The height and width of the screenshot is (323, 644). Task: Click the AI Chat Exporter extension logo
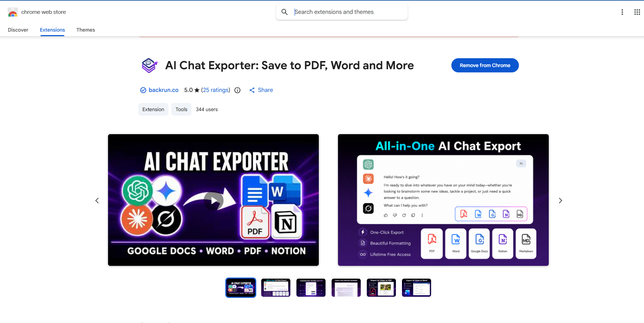[149, 66]
